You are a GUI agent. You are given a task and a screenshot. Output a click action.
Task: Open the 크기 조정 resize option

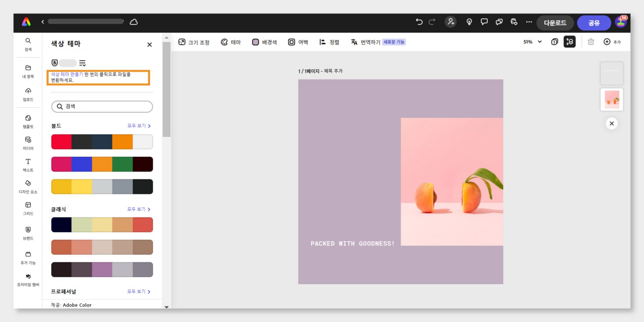(194, 42)
